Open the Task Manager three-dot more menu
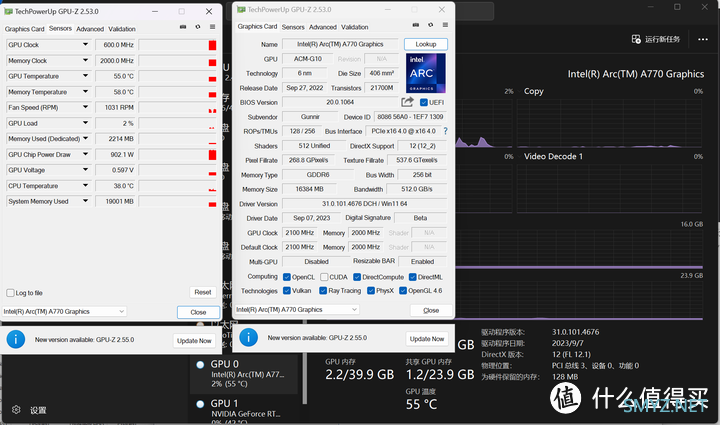Image resolution: width=720 pixels, height=425 pixels. point(703,39)
